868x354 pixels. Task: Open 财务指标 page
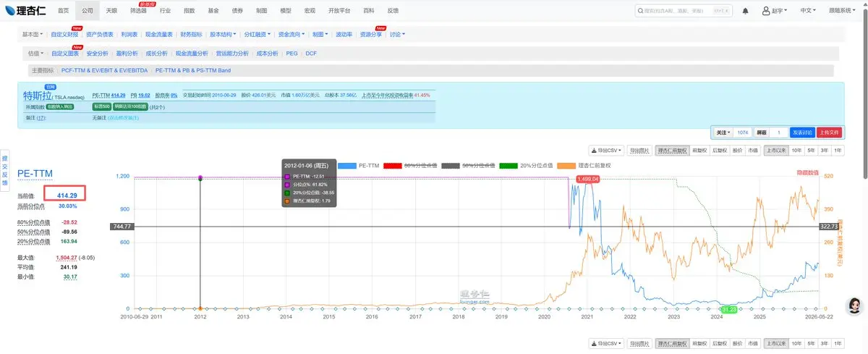192,34
